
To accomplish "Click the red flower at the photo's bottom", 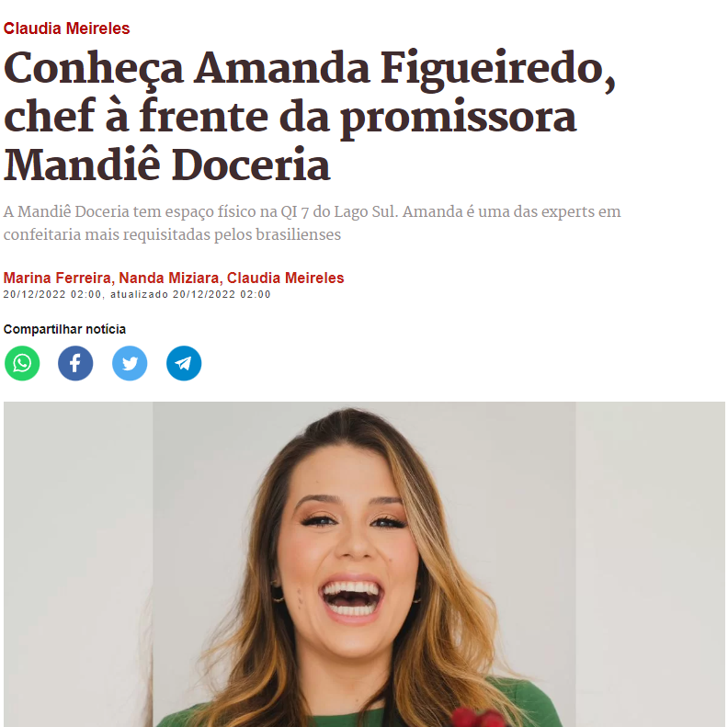I will tap(476, 717).
